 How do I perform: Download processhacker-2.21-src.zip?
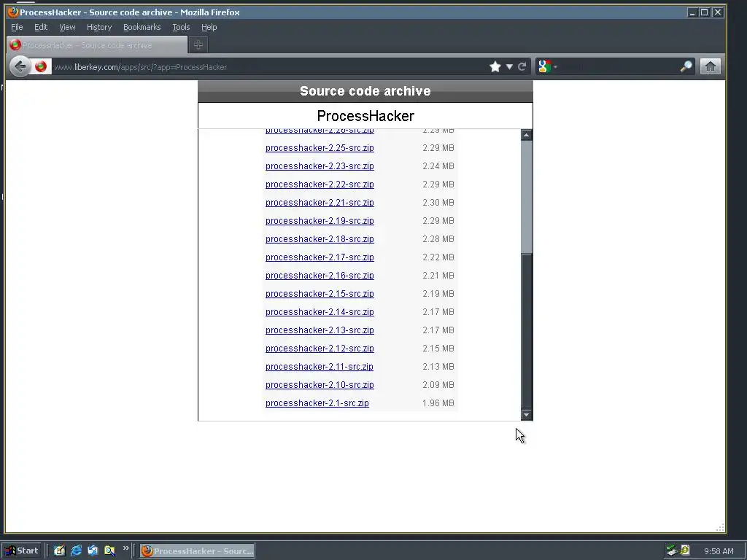pos(320,203)
